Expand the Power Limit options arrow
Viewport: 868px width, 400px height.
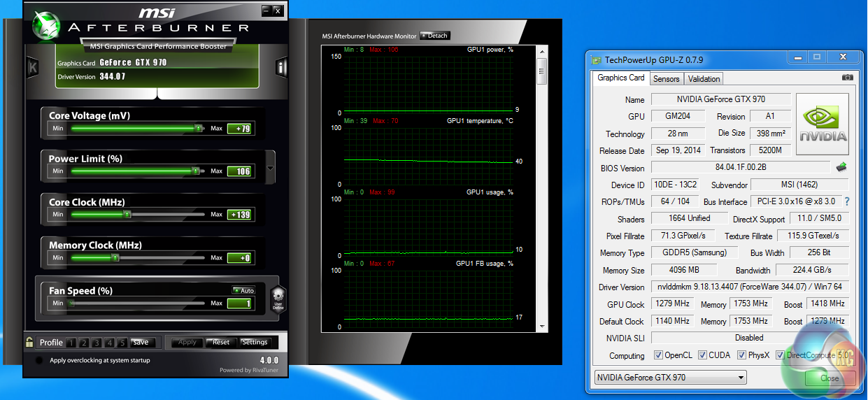click(271, 169)
